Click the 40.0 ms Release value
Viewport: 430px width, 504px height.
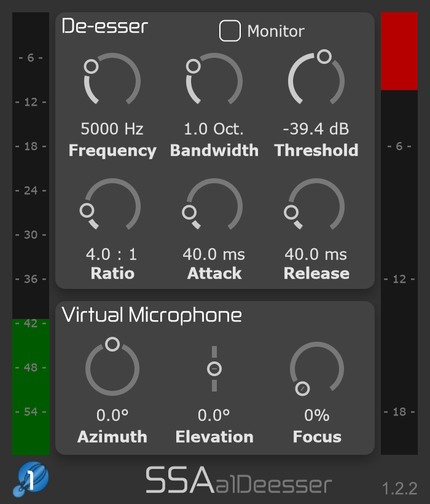(x=316, y=254)
